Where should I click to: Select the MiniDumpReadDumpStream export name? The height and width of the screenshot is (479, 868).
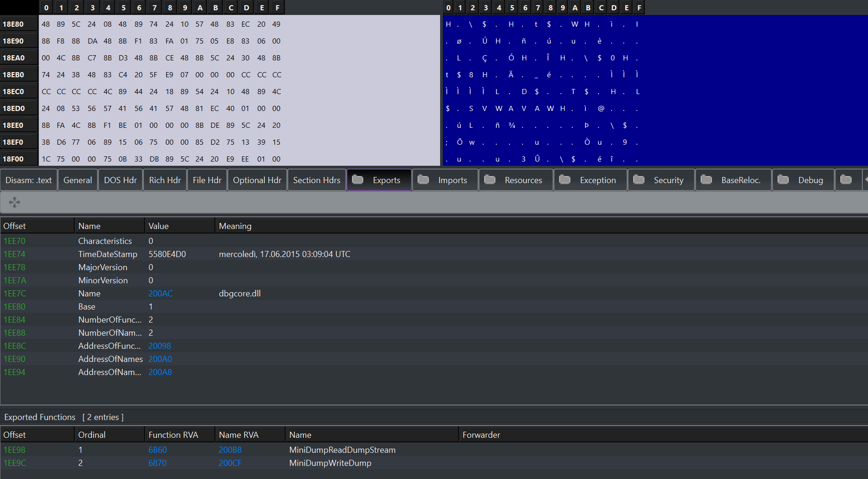342,450
